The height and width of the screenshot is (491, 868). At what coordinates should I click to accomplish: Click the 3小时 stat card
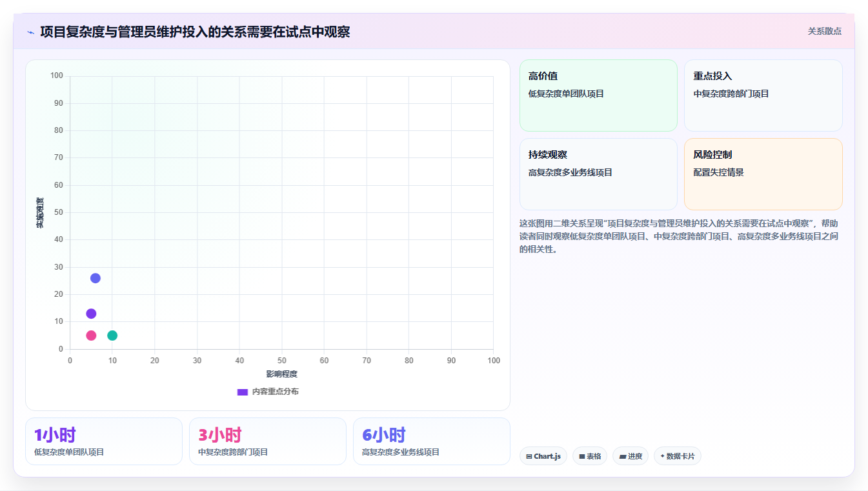pos(268,441)
